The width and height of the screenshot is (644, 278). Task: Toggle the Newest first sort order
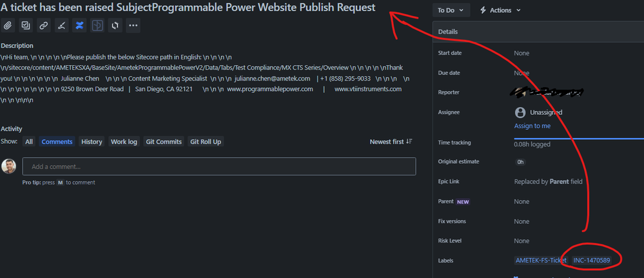tap(391, 141)
